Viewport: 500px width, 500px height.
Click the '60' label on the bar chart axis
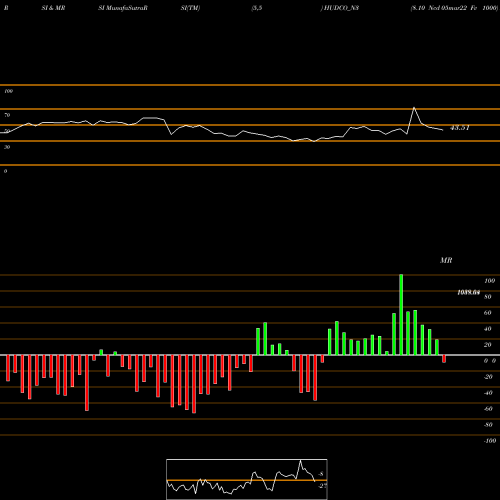tap(488, 313)
